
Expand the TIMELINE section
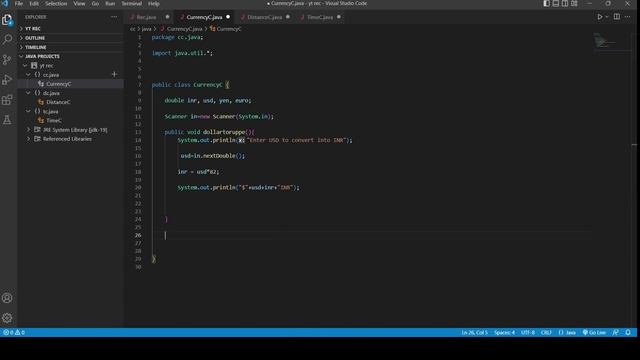[x=70, y=47]
